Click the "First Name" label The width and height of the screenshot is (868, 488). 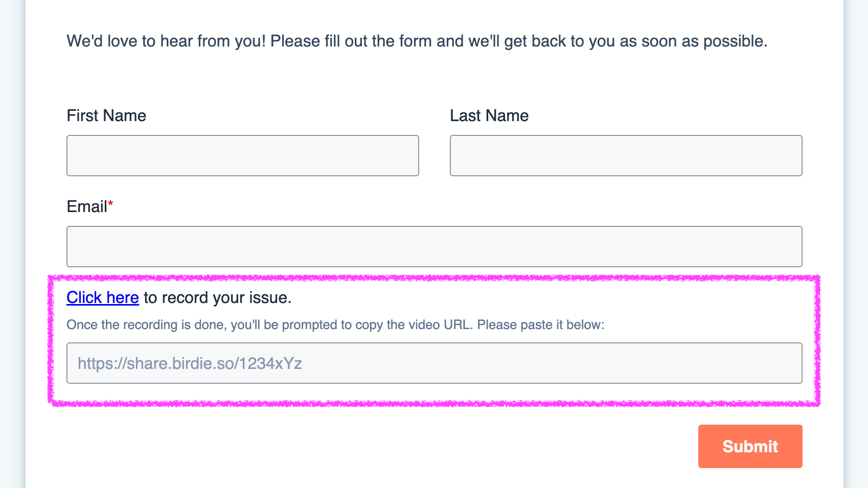106,115
